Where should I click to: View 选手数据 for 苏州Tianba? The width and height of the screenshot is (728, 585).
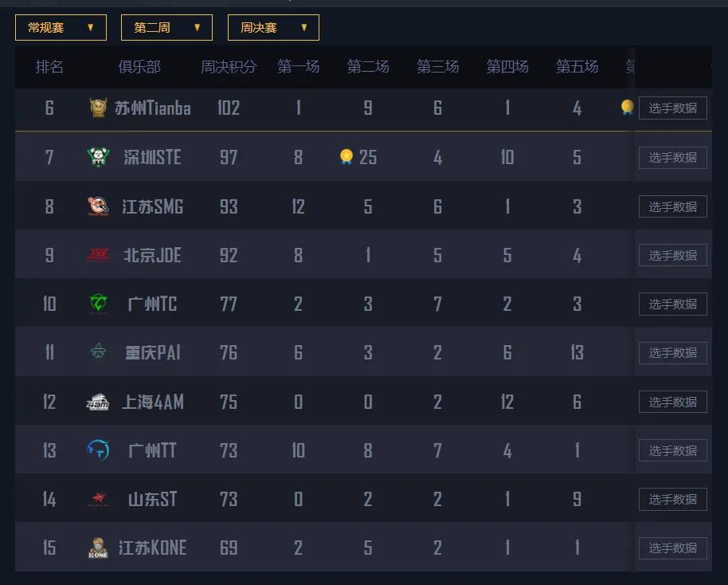coord(672,108)
